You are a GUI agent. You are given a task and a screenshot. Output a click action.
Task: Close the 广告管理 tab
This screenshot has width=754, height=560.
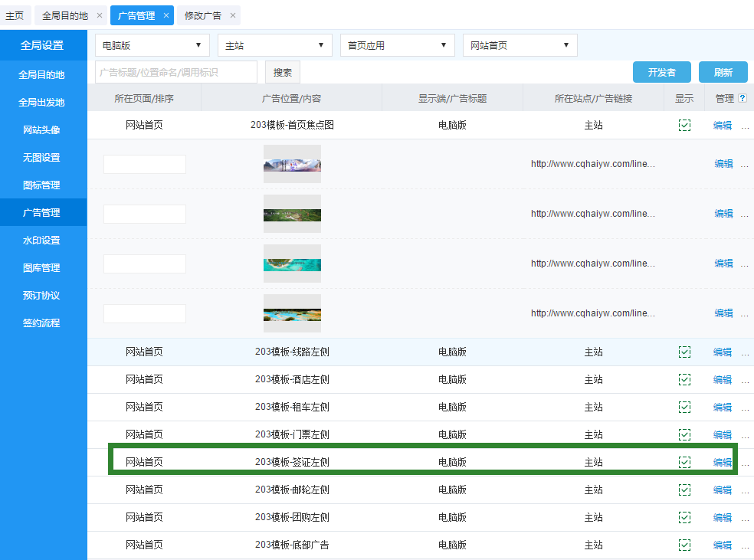tap(166, 15)
